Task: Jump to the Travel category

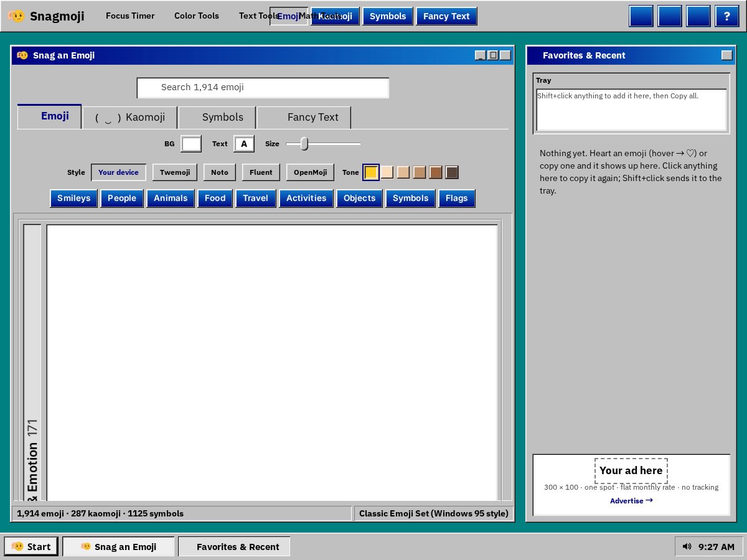Action: 256,198
